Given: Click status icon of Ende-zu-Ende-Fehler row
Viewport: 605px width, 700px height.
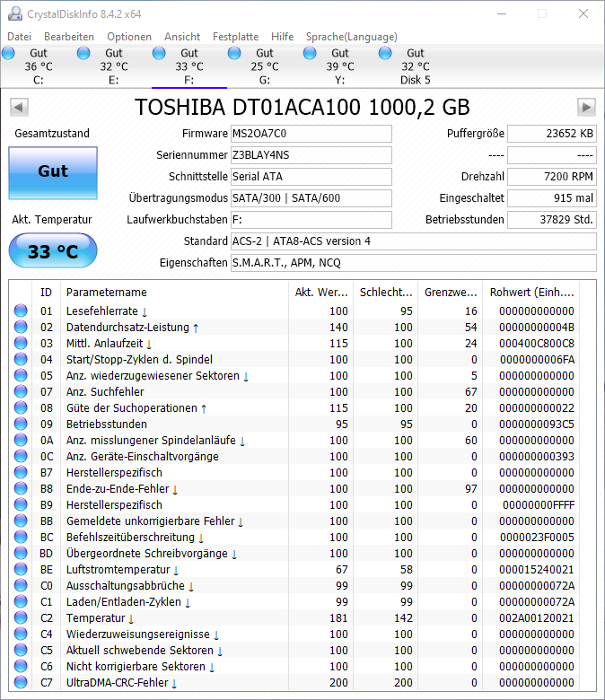Looking at the screenshot, I should point(21,488).
